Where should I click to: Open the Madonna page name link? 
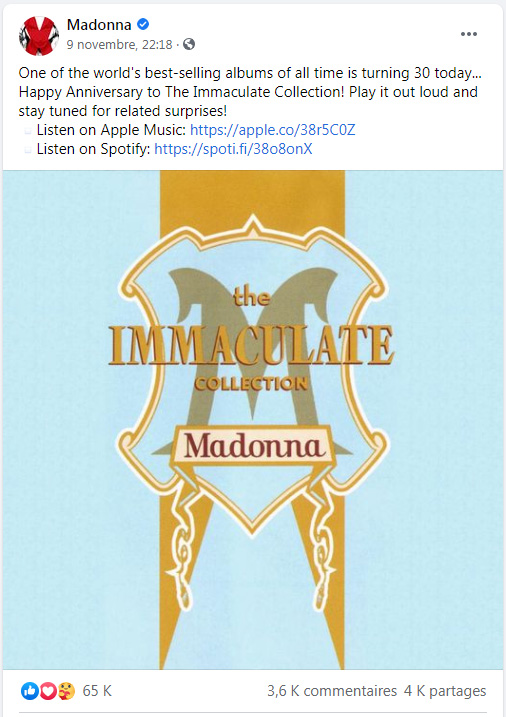click(x=99, y=24)
